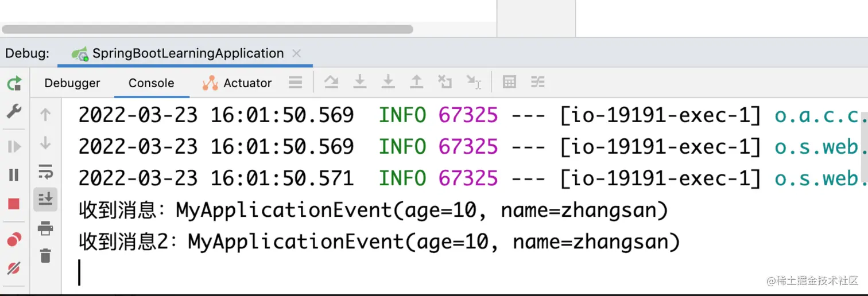Stop the application with red square

(14, 204)
